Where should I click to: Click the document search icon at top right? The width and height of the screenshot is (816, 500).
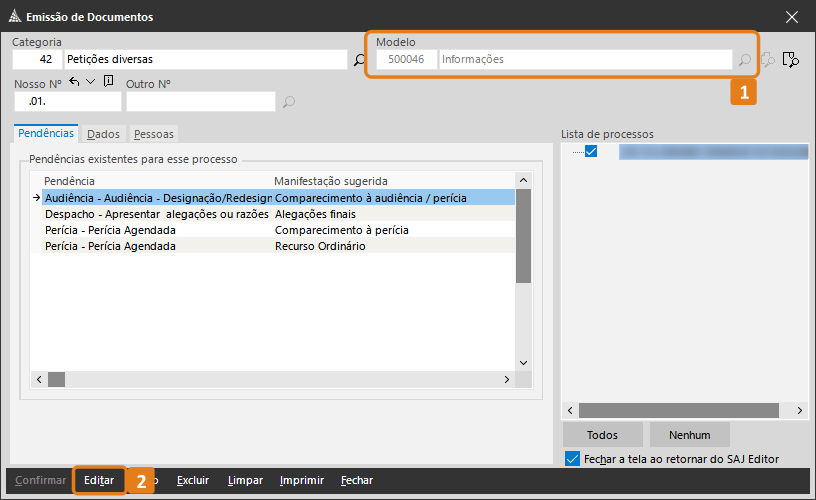tap(791, 60)
